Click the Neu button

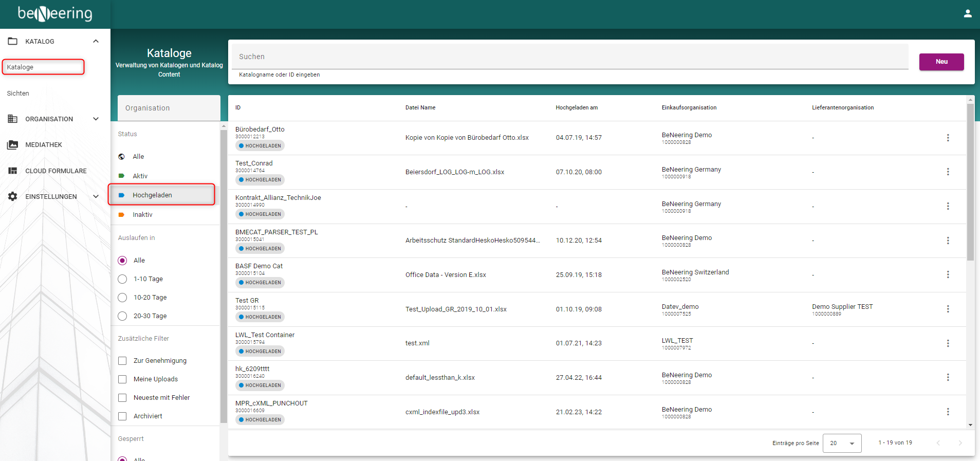click(x=941, y=62)
